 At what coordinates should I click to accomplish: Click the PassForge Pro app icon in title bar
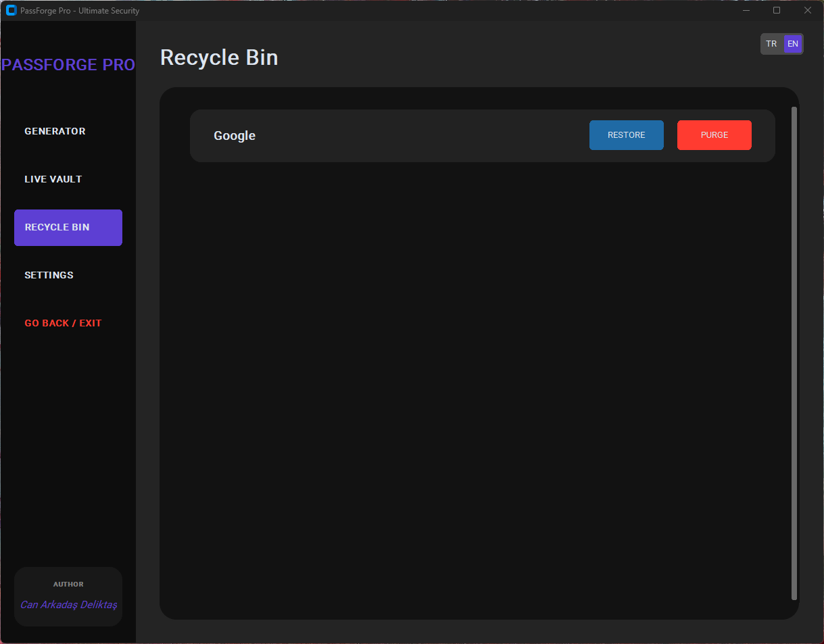[x=10, y=10]
